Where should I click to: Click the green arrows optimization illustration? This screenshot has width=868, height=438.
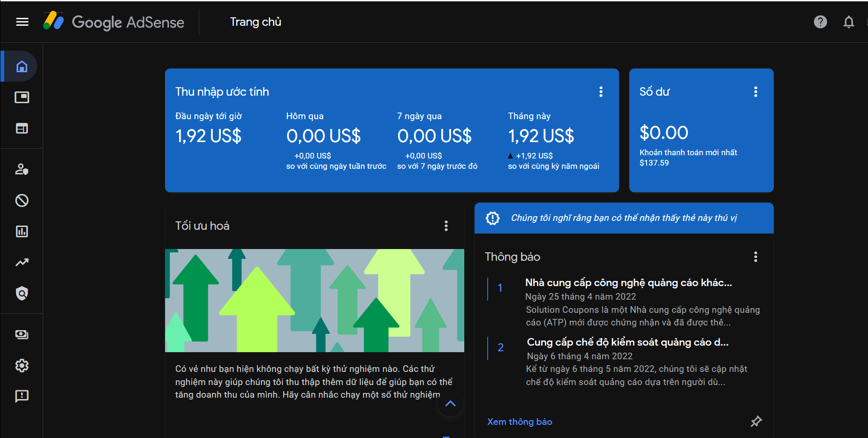[x=315, y=301]
